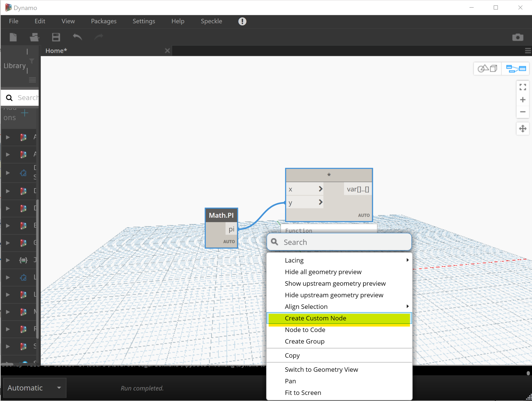This screenshot has width=532, height=401.
Task: Click the Save toolbar icon
Action: point(56,37)
